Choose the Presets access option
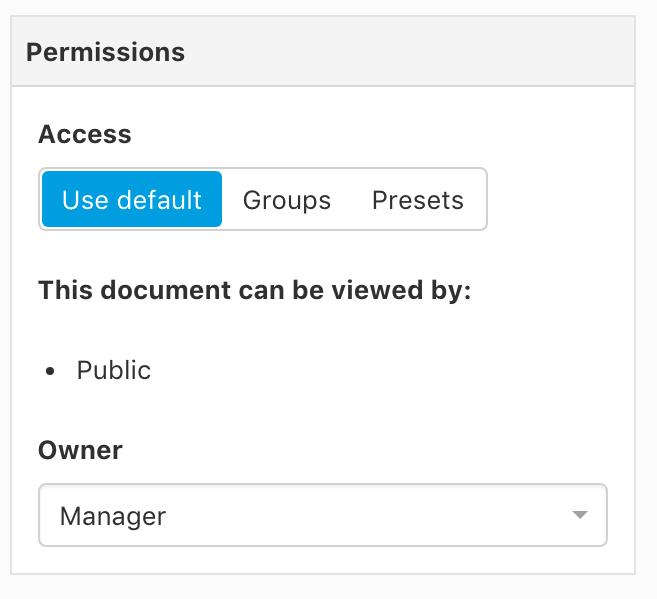The image size is (657, 599). coord(418,200)
